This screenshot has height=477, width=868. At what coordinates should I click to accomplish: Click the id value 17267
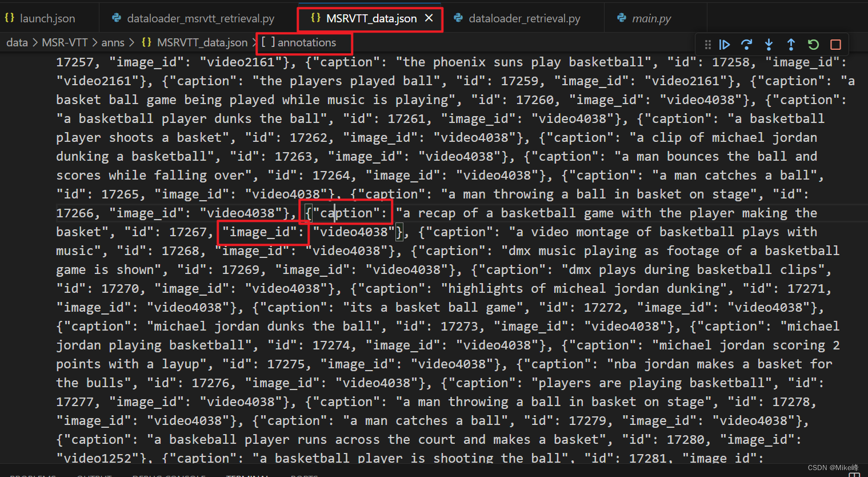tap(187, 232)
